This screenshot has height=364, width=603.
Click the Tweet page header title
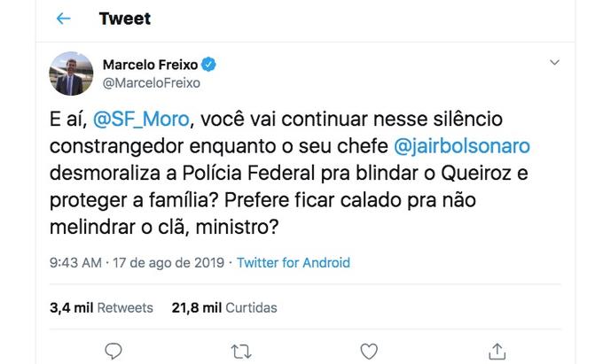pos(124,19)
